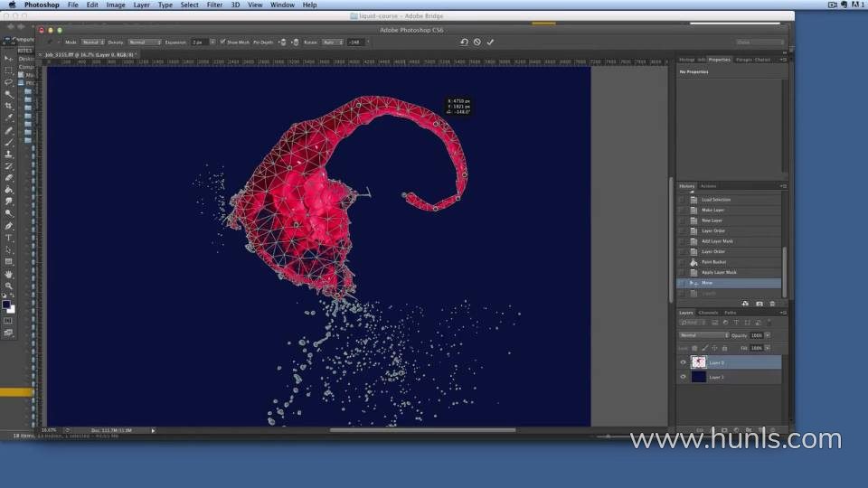Viewport: 868px width, 488px height.
Task: Commit the Puppet Warp with checkmark
Action: pyautogui.click(x=490, y=42)
